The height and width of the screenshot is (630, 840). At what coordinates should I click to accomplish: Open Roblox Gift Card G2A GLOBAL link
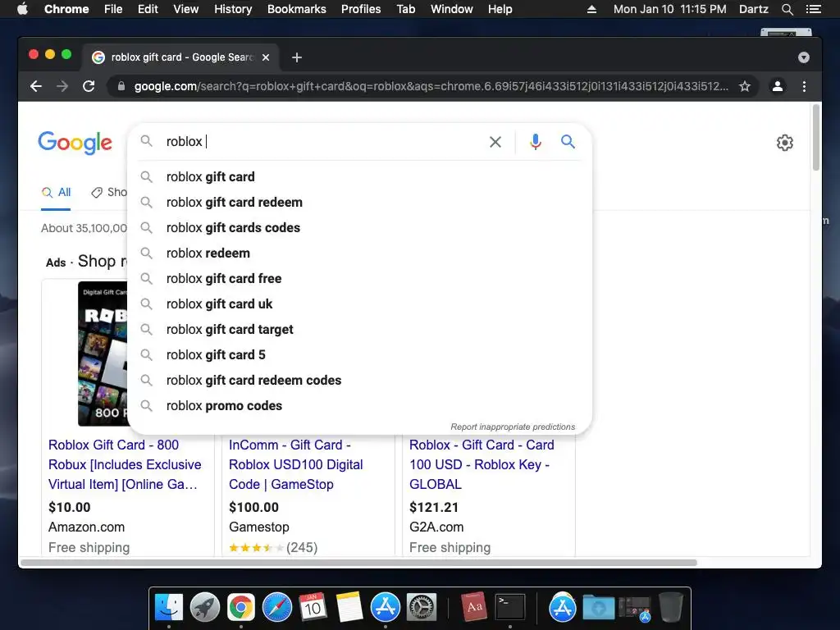coord(482,464)
